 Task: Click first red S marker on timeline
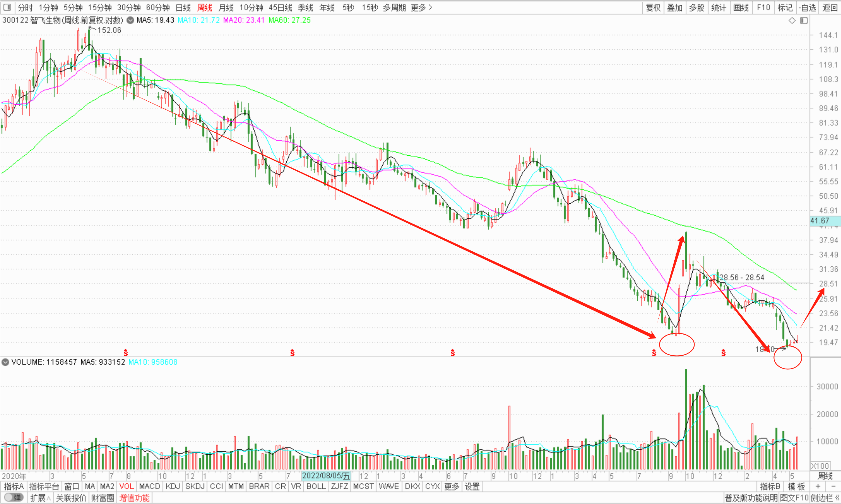[x=126, y=353]
